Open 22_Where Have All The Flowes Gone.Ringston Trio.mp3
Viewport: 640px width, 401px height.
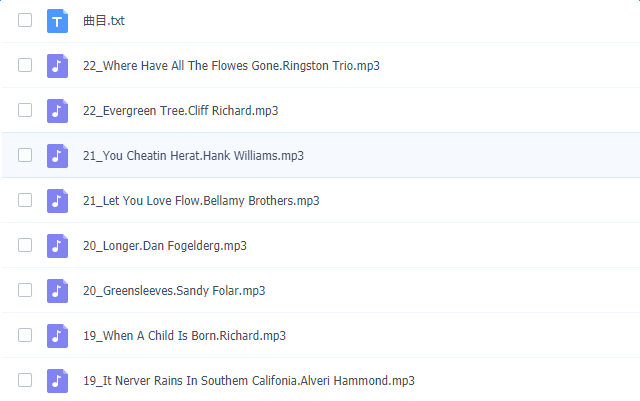231,65
